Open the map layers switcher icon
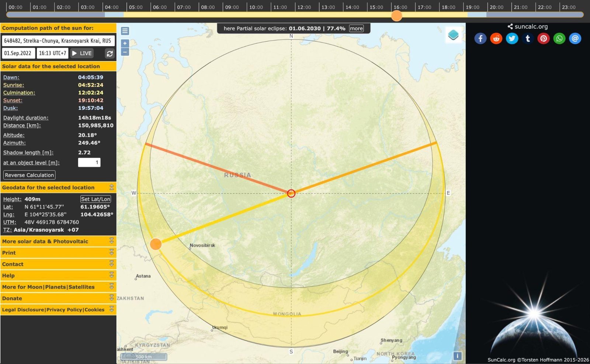 pyautogui.click(x=453, y=35)
